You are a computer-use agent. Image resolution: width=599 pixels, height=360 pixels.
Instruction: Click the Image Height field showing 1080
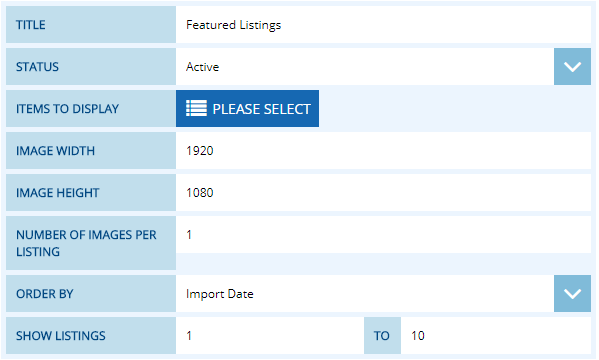pos(383,193)
